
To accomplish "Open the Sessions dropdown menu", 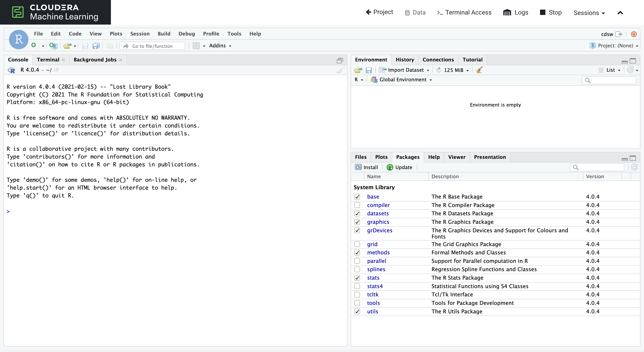I will tap(589, 13).
